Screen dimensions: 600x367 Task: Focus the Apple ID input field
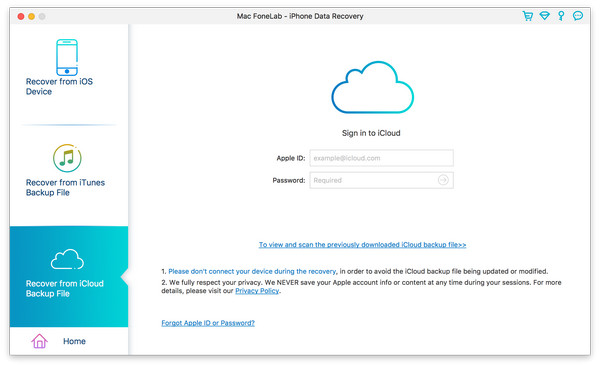382,158
